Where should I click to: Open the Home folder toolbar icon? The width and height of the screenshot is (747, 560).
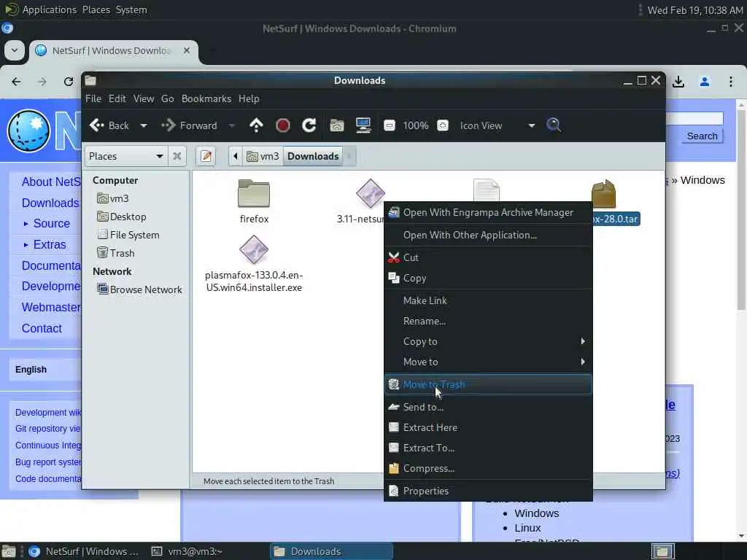tap(337, 125)
